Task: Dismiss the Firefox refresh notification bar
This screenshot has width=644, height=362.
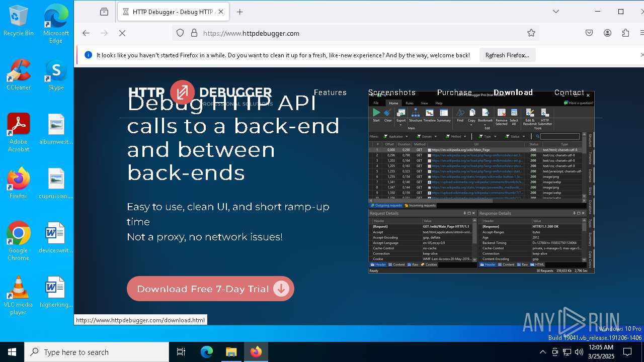Action: click(641, 55)
